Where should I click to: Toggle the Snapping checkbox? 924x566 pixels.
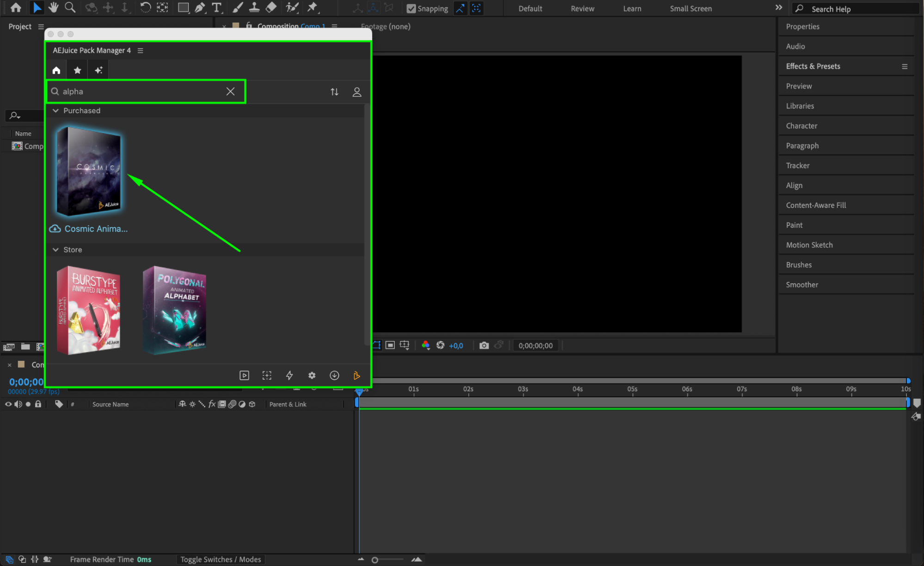[x=411, y=8]
